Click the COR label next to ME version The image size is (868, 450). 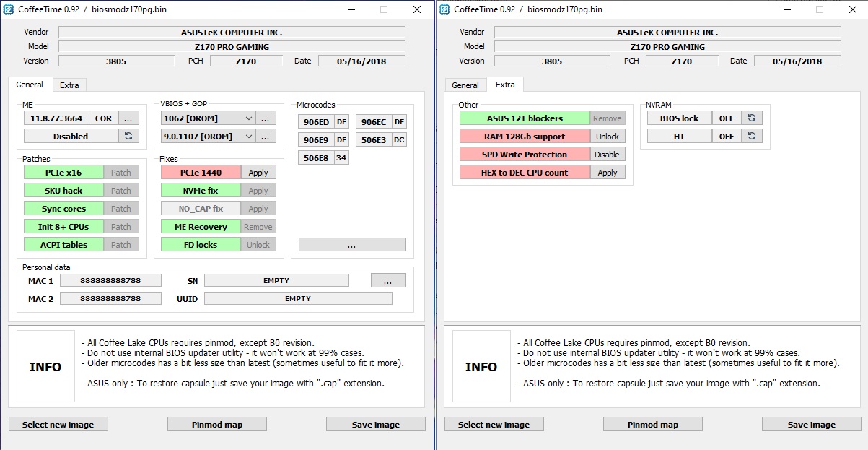click(104, 118)
